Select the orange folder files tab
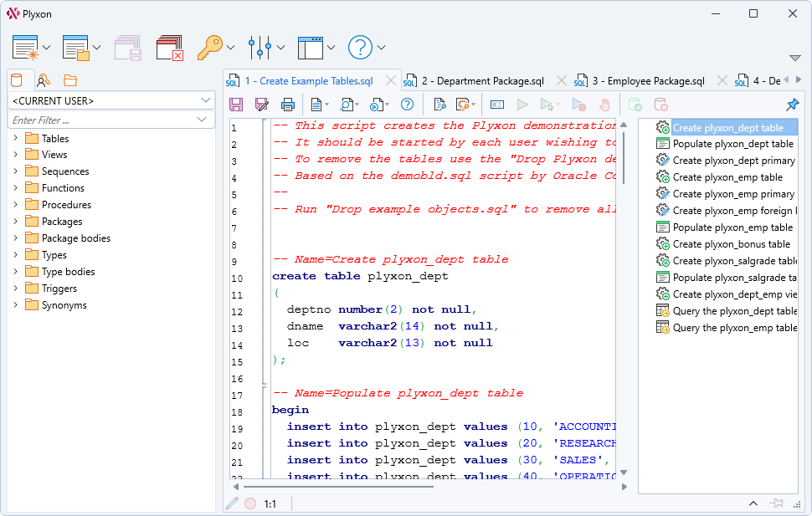The image size is (812, 516). click(x=70, y=80)
